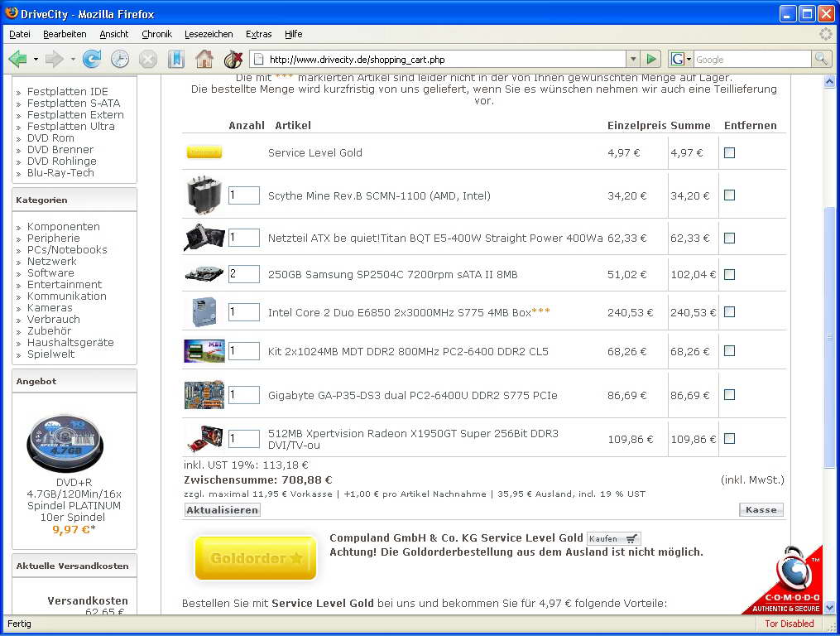The image size is (840, 636).
Task: Click the Samsung hard drive thumbnail
Action: click(204, 274)
